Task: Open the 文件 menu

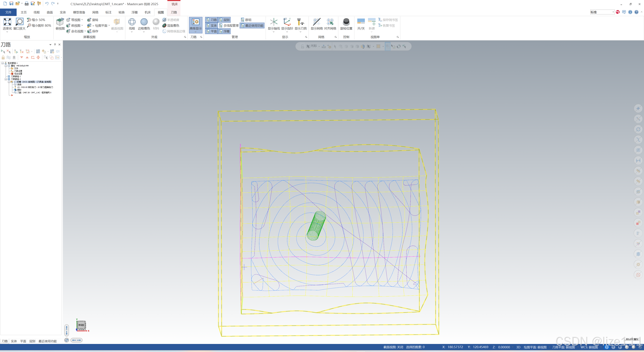Action: (x=8, y=12)
